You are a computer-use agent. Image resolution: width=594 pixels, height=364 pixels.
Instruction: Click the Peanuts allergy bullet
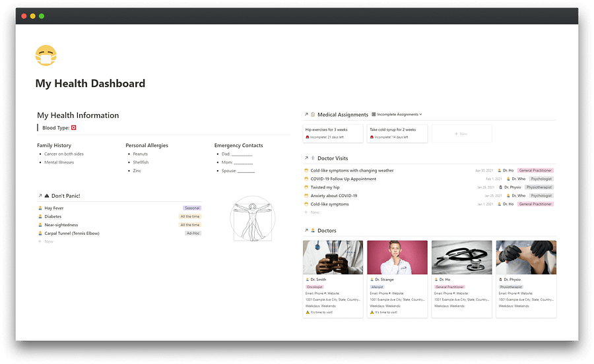pyautogui.click(x=140, y=154)
